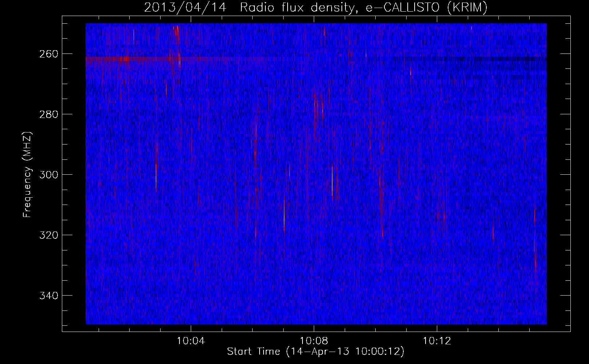Click the 10:04 time tick label
This screenshot has width=589, height=364.
(x=191, y=341)
